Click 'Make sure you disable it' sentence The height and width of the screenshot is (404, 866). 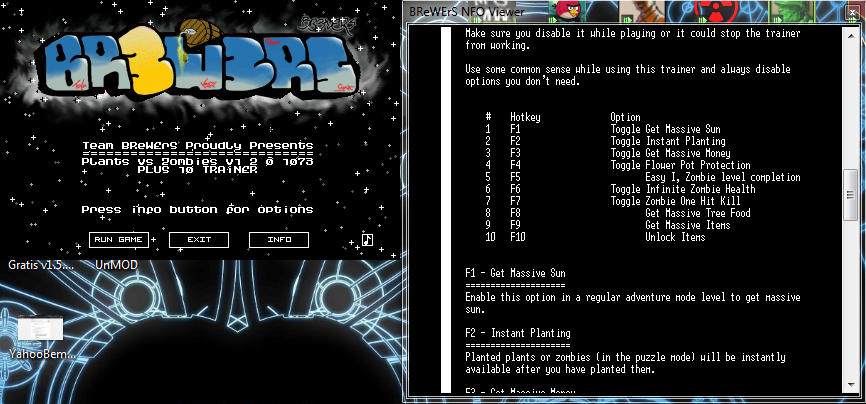tap(632, 39)
